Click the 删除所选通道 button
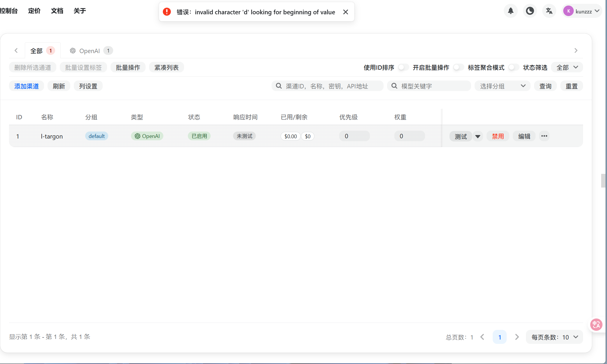 (33, 67)
